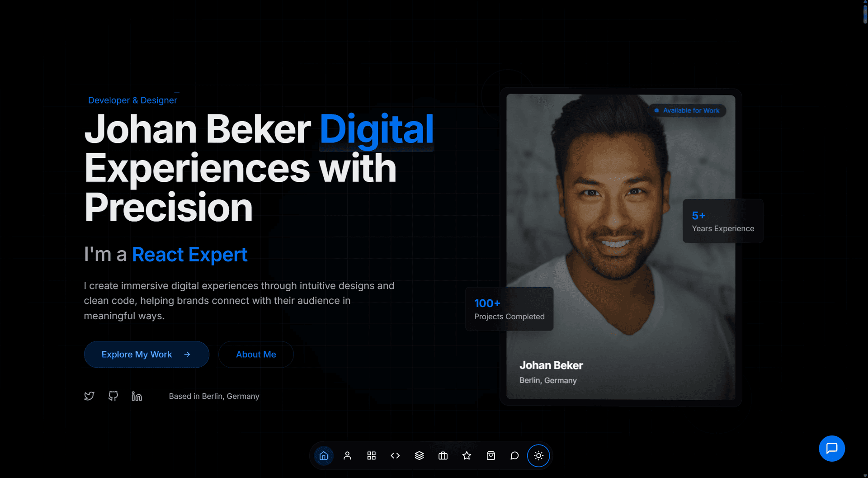Open the GitHub profile icon

[x=113, y=396]
